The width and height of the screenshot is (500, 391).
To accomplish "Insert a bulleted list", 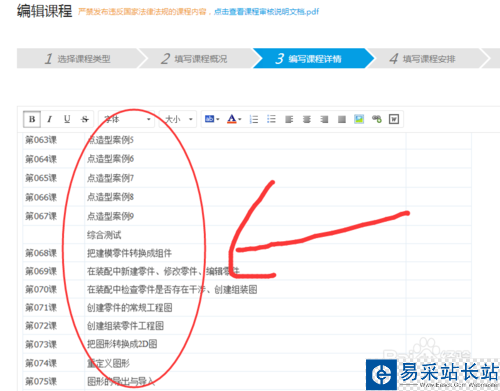I will click(271, 119).
